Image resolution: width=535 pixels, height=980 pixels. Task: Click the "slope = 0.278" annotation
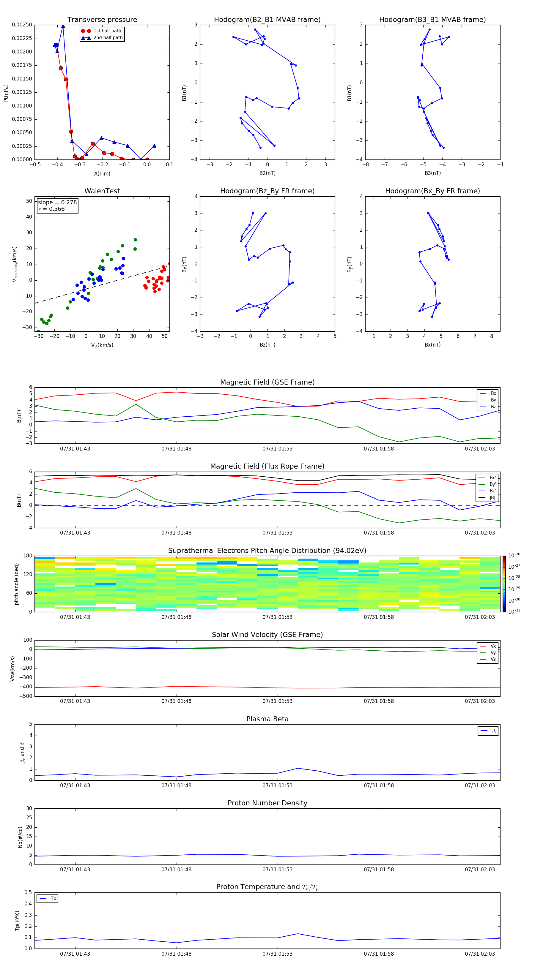click(57, 203)
